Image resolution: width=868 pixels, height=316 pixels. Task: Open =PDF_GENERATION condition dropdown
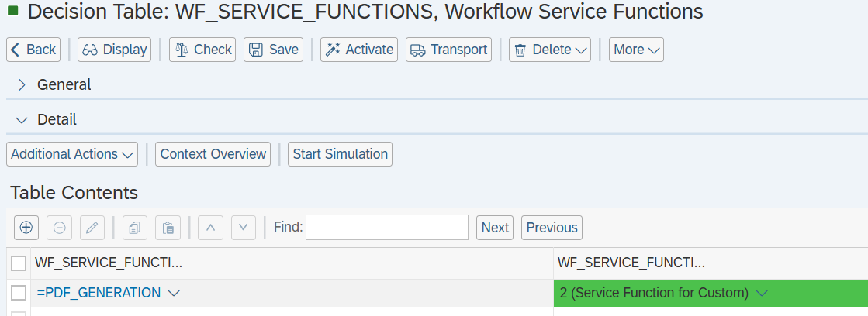[174, 293]
